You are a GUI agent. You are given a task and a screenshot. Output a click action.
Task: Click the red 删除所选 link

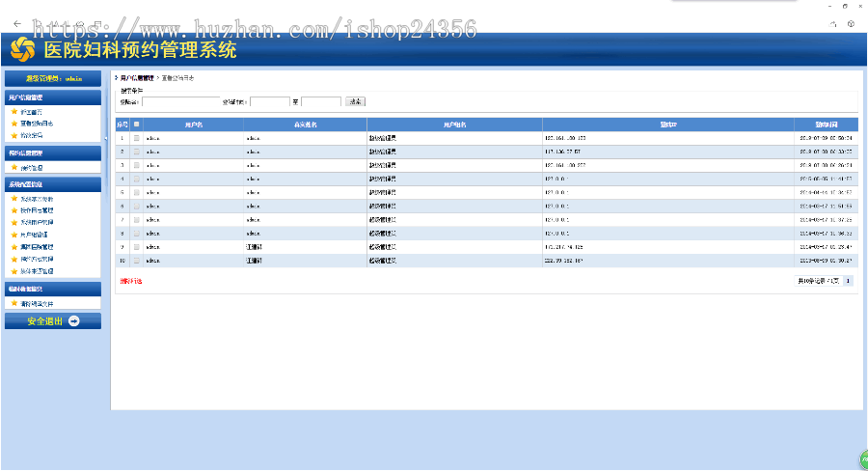point(131,281)
